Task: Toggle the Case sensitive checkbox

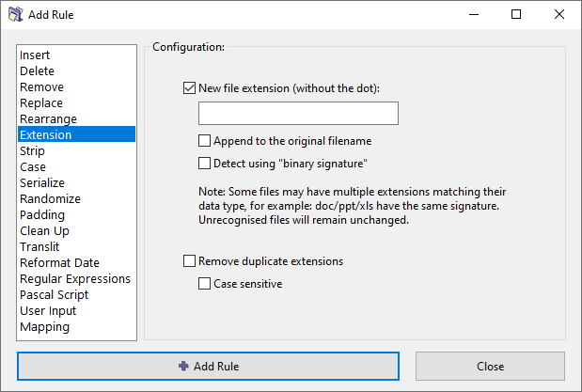Action: coord(205,283)
